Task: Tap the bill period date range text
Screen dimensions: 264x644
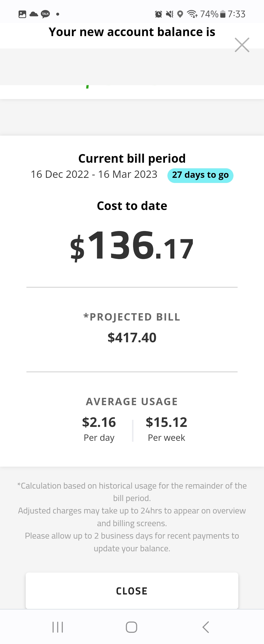Action: click(x=94, y=174)
